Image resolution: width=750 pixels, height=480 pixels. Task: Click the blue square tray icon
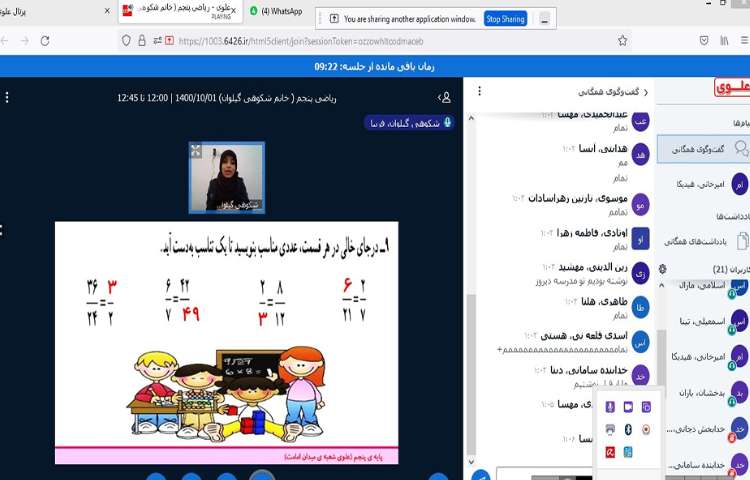628,452
